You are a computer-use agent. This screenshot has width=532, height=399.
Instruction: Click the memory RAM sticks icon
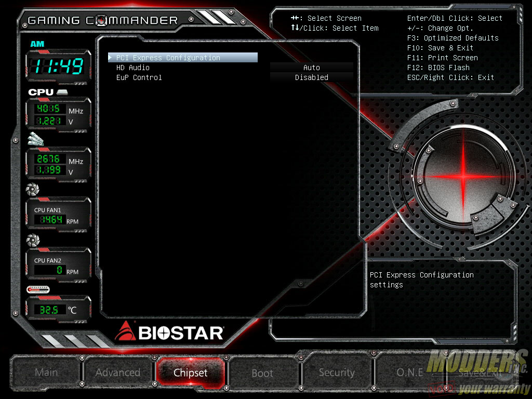(36, 139)
